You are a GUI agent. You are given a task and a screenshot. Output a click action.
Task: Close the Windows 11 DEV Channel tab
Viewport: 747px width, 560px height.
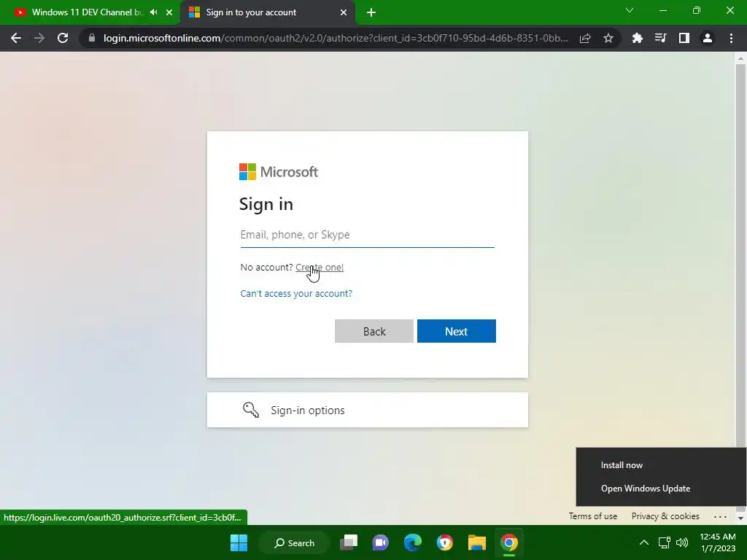[169, 12]
